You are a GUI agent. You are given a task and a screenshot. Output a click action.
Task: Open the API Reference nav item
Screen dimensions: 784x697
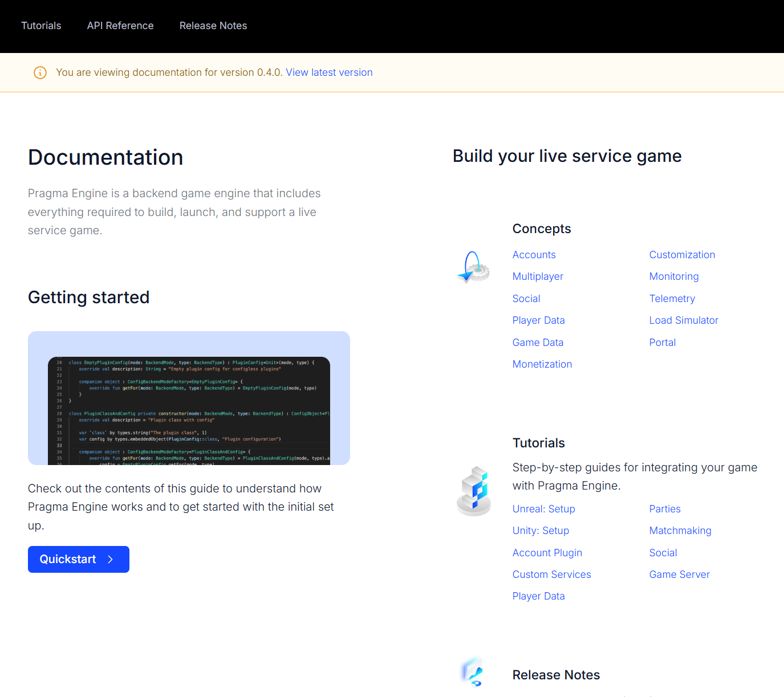click(x=120, y=26)
